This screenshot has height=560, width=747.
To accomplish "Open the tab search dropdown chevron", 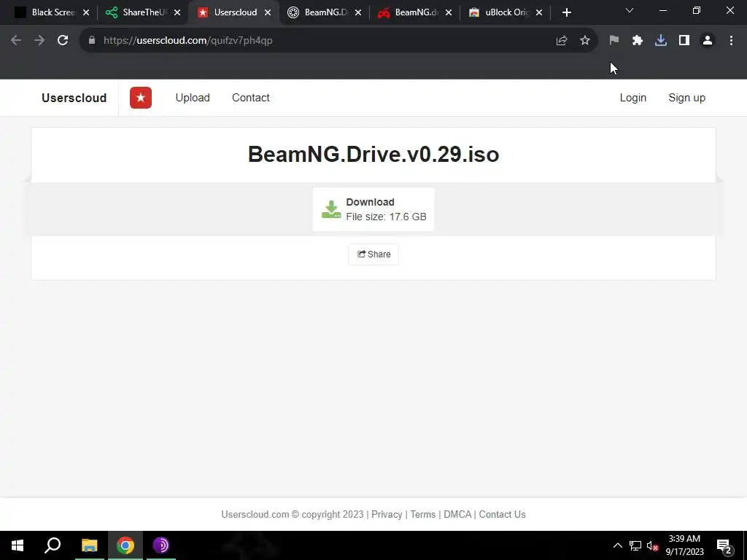I will coord(630,10).
